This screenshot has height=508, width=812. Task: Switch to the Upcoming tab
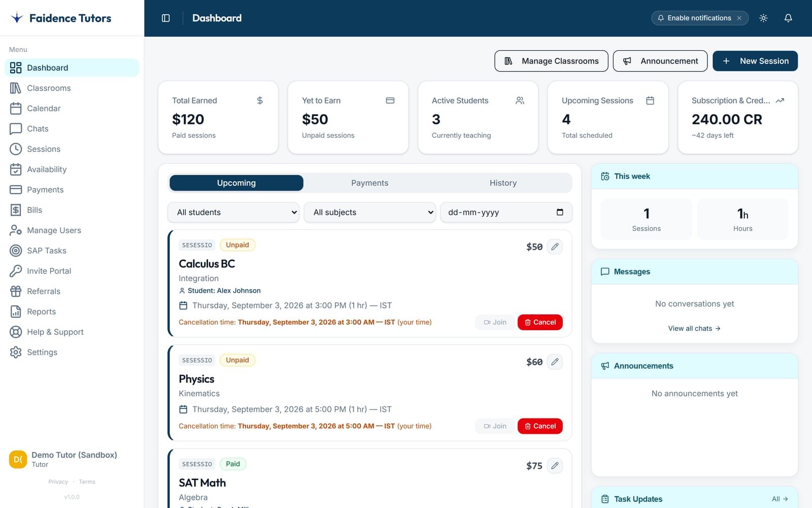tap(236, 183)
